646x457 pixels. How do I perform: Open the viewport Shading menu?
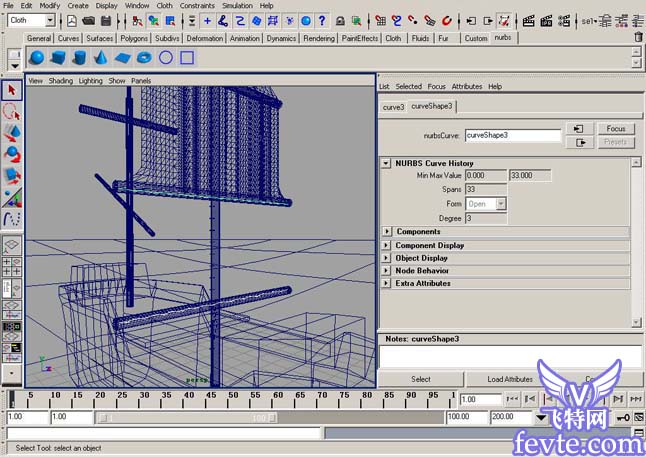61,81
